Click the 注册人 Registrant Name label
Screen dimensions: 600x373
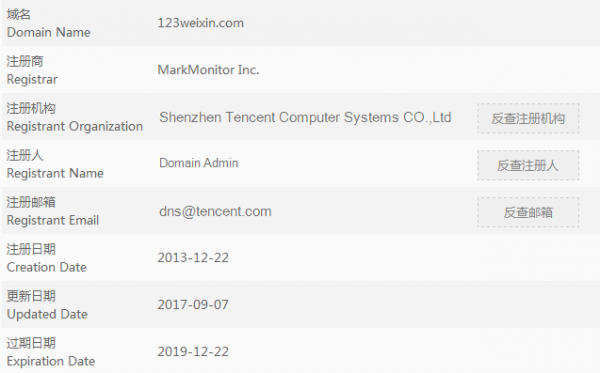click(55, 165)
